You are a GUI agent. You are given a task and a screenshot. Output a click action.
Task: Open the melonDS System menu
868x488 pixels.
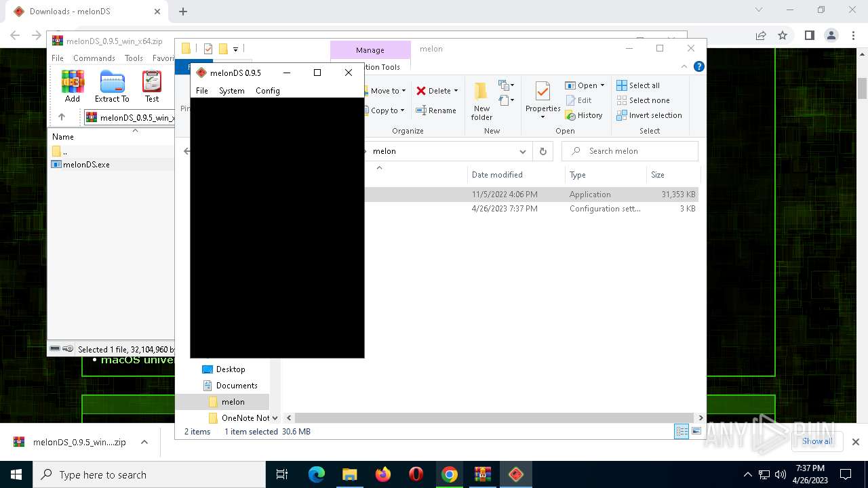[x=231, y=91]
